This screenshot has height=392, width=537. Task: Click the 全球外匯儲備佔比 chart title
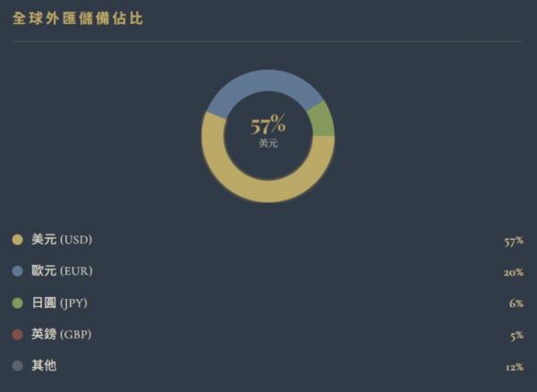click(78, 19)
